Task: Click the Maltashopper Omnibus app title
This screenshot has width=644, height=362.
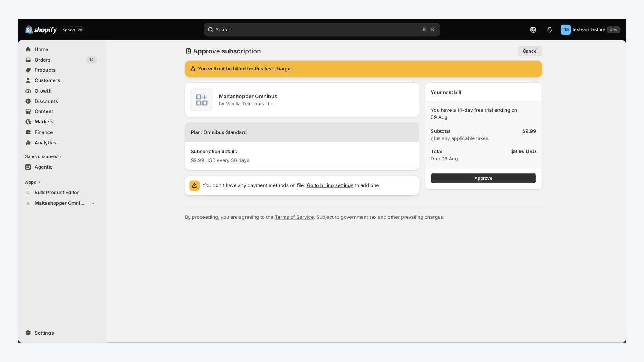Action: point(248,97)
